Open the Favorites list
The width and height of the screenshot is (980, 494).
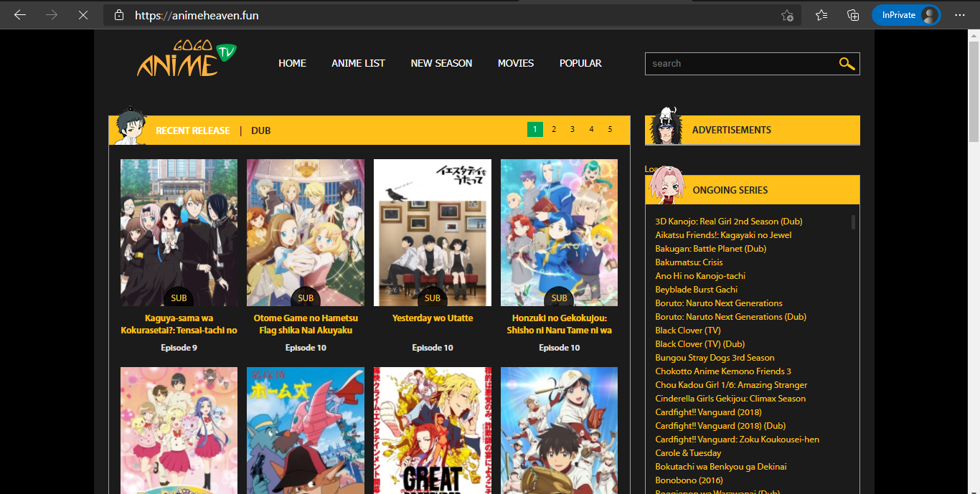click(x=821, y=15)
